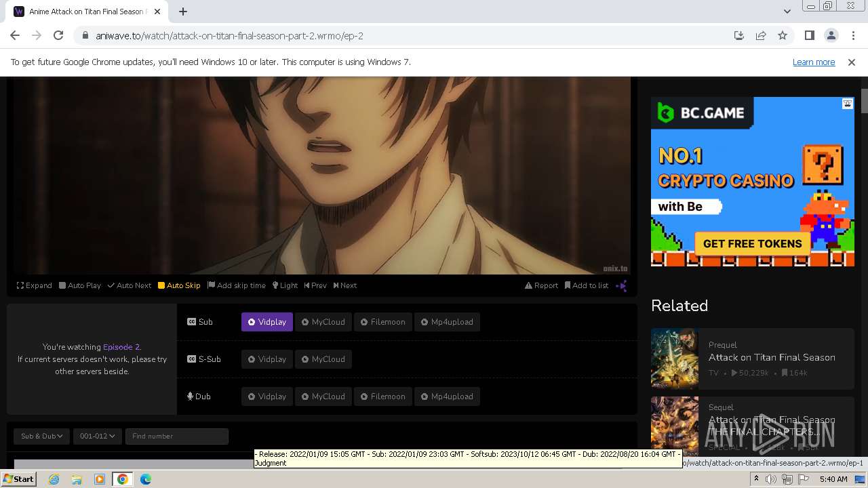
Task: Switch to Chrome in the taskbar
Action: coord(123,479)
